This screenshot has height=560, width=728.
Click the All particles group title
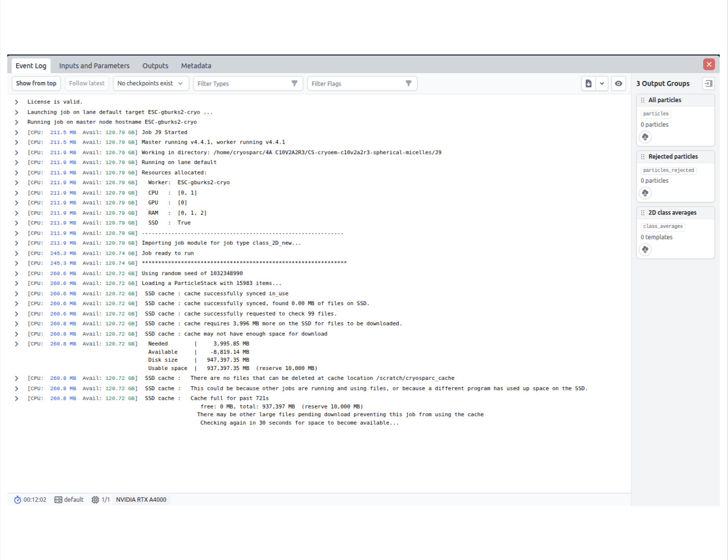point(665,100)
